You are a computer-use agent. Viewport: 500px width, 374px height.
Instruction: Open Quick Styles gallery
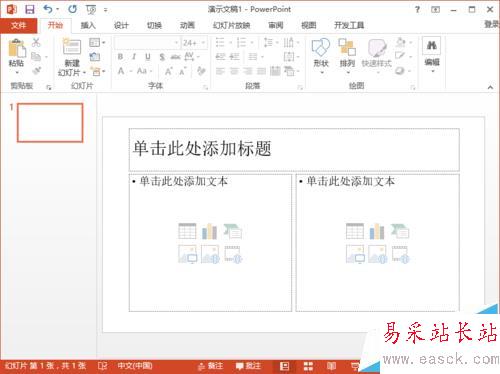point(377,55)
